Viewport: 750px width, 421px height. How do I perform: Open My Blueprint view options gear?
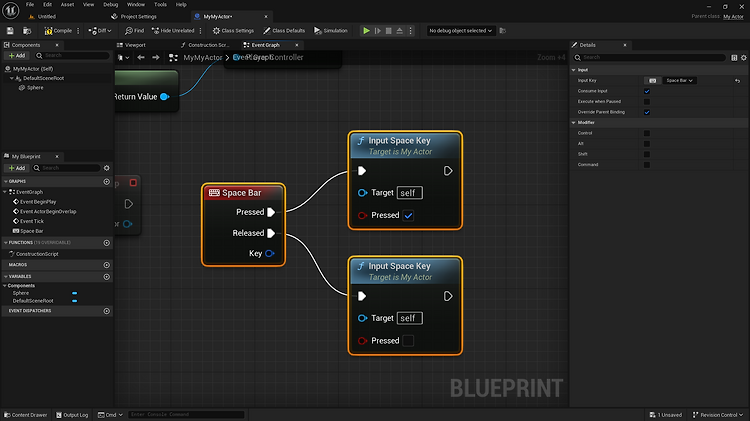[107, 168]
